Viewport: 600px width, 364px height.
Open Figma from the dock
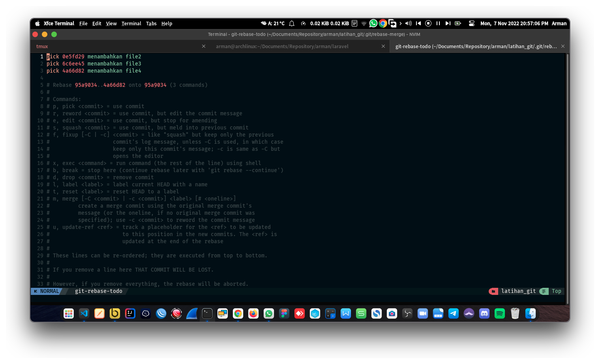[x=284, y=313]
